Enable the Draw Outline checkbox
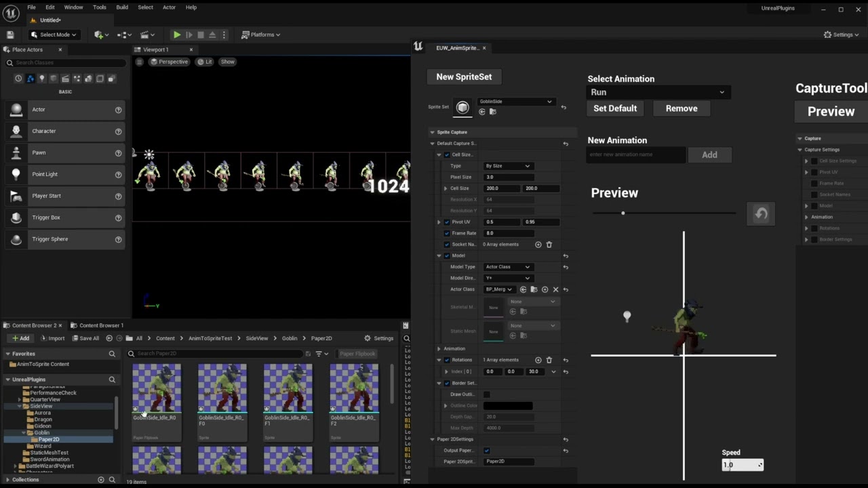868x488 pixels. pyautogui.click(x=486, y=394)
